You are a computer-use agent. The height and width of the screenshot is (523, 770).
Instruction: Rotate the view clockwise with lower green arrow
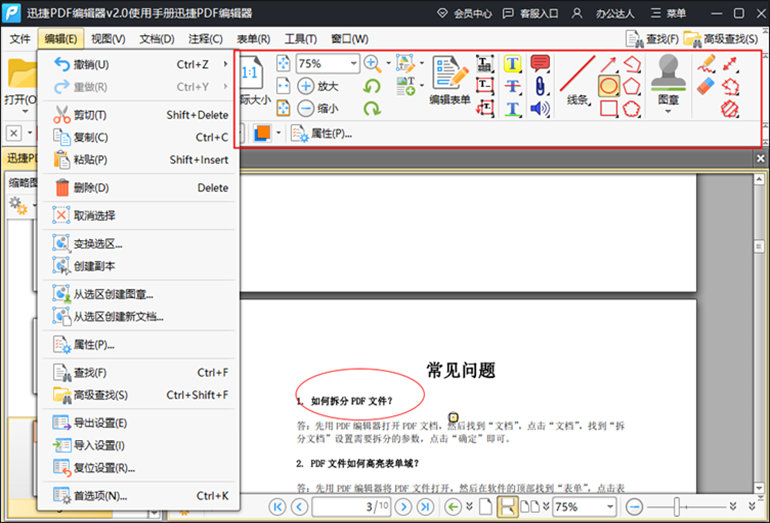pyautogui.click(x=372, y=109)
